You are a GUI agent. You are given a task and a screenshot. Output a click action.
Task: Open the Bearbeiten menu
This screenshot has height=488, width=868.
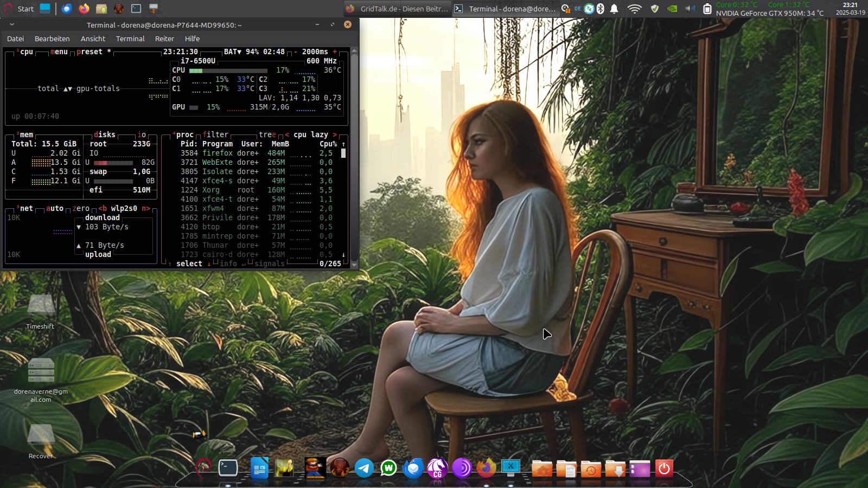(52, 38)
